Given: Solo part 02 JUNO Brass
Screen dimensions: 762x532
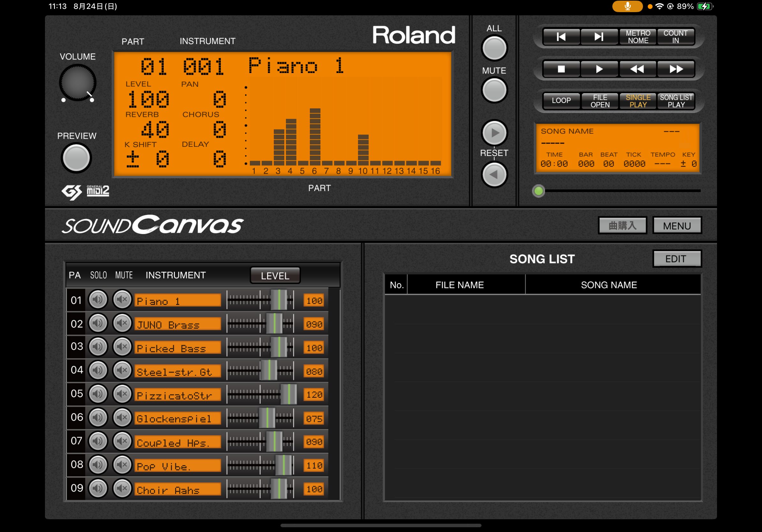Looking at the screenshot, I should pos(98,323).
